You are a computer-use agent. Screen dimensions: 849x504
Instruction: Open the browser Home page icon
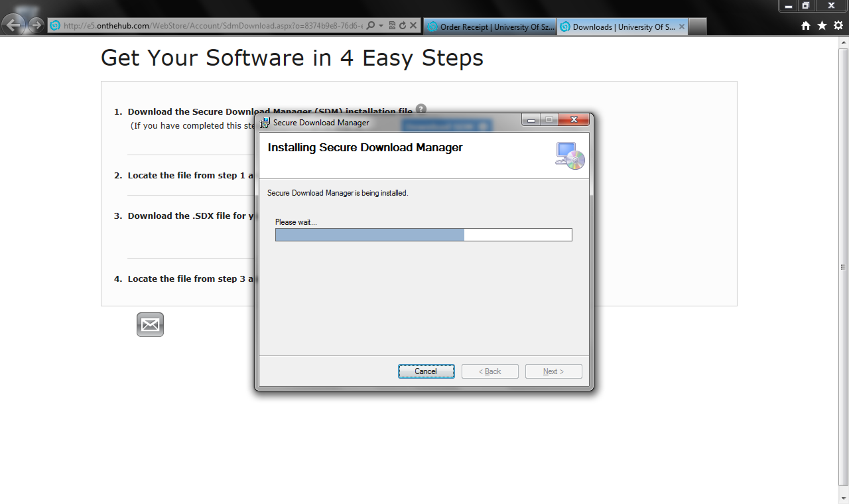coord(806,25)
